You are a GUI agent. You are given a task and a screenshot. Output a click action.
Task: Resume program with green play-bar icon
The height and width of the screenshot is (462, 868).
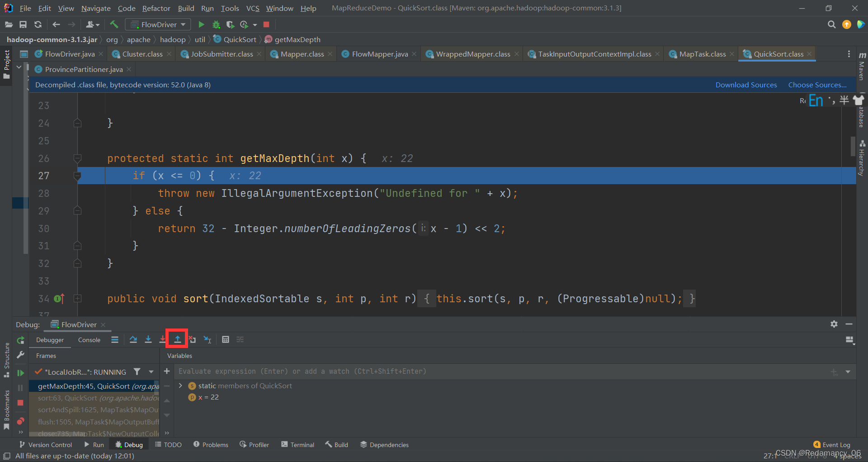click(20, 373)
